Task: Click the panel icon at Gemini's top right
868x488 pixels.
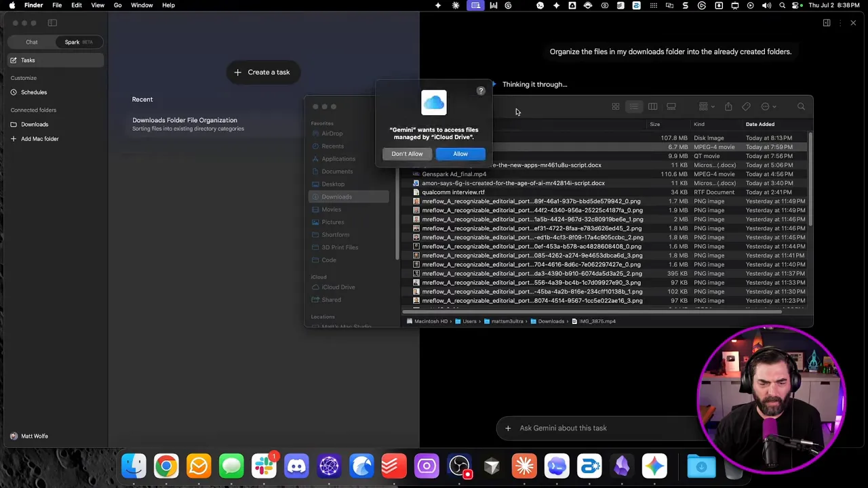Action: click(827, 23)
